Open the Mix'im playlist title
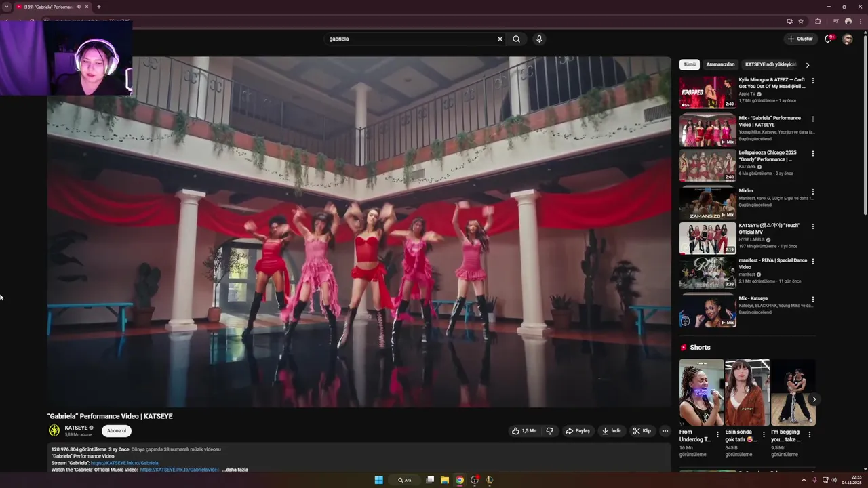This screenshot has width=868, height=488. click(746, 191)
